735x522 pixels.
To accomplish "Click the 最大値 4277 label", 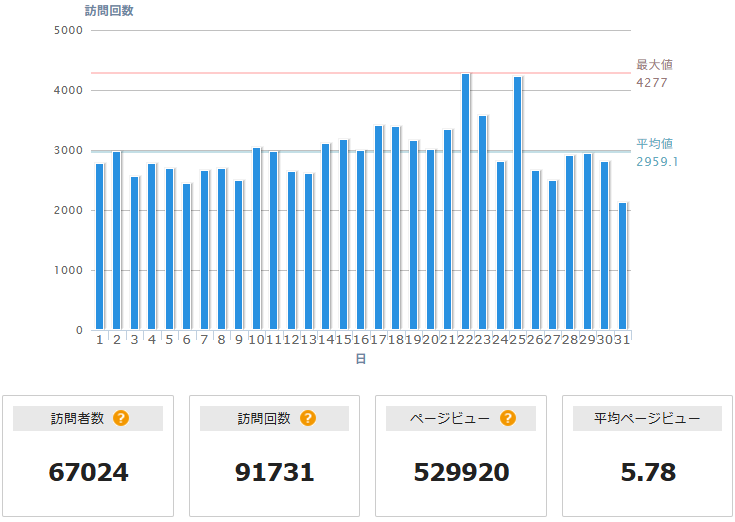I will coord(651,74).
